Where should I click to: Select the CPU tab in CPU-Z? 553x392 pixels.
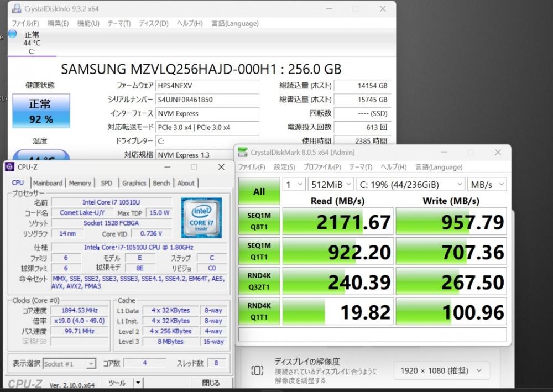(18, 182)
